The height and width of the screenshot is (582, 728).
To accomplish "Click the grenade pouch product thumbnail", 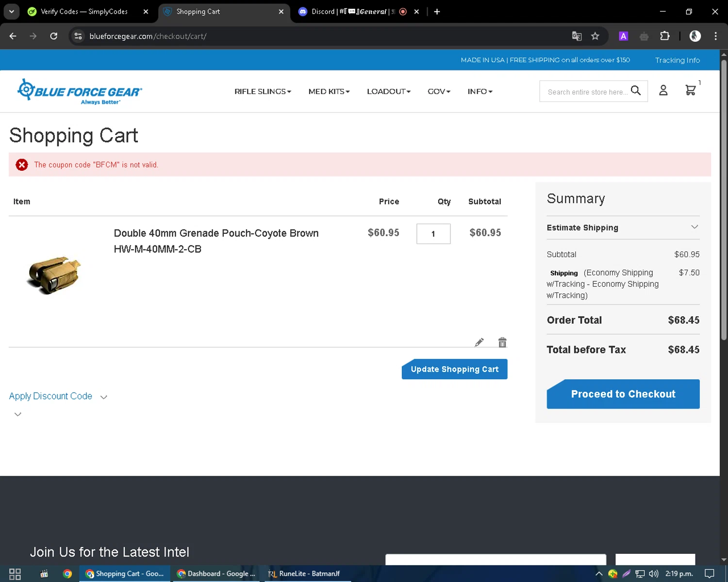I will (54, 275).
